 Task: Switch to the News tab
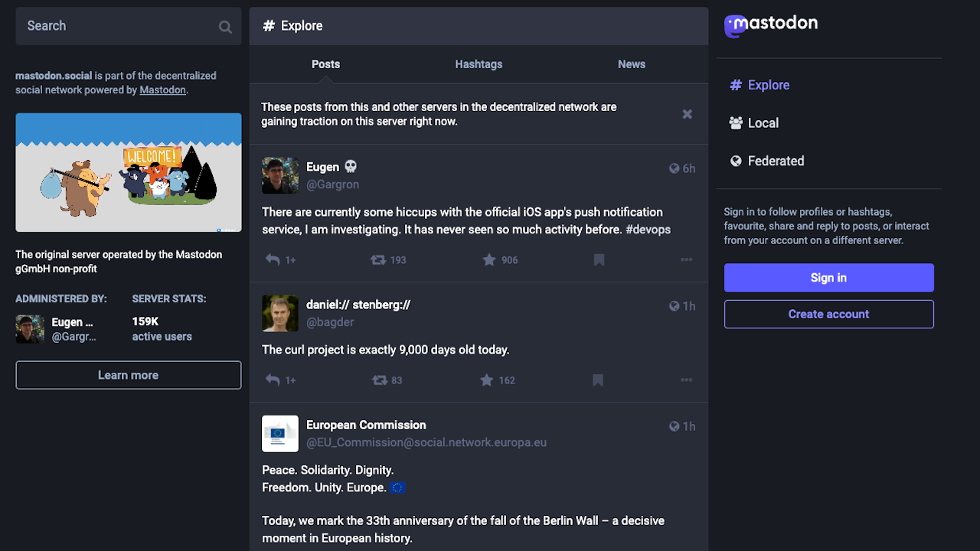[x=632, y=64]
